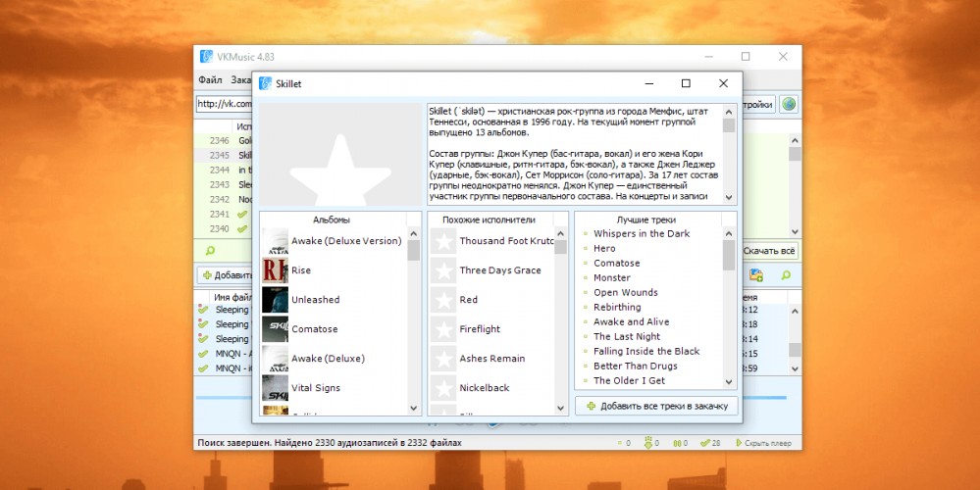Select the Monster track

pyautogui.click(x=612, y=277)
